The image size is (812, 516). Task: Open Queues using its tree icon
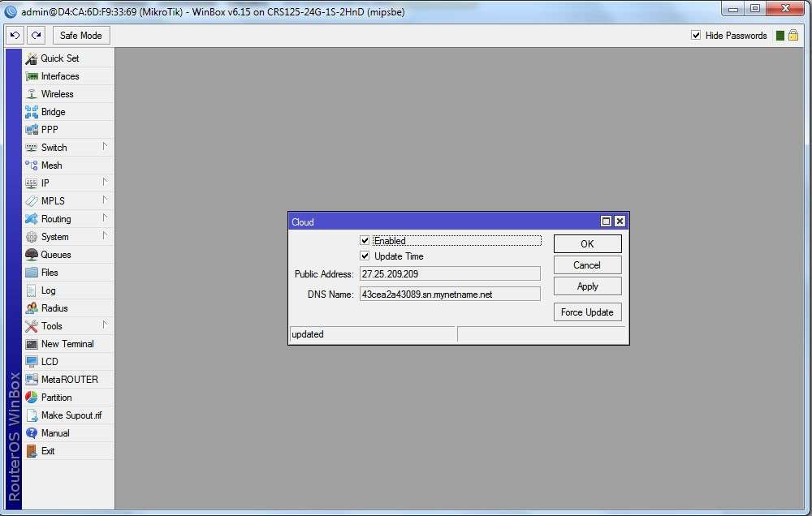[x=32, y=255]
